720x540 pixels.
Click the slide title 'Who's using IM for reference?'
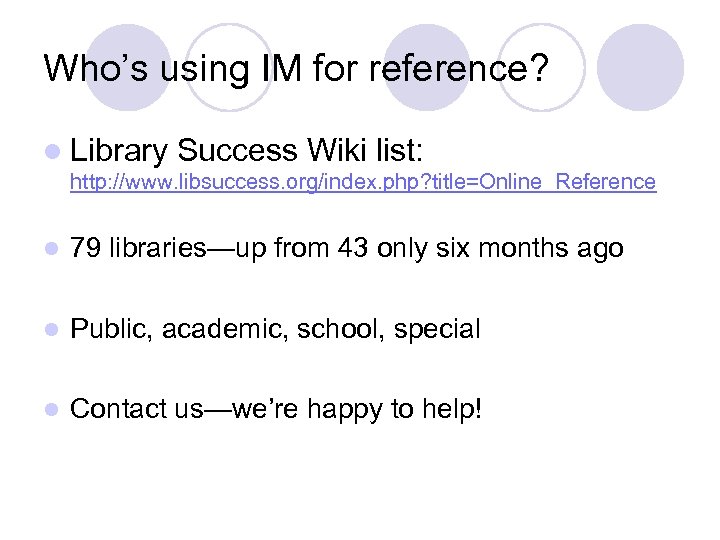pos(297,69)
